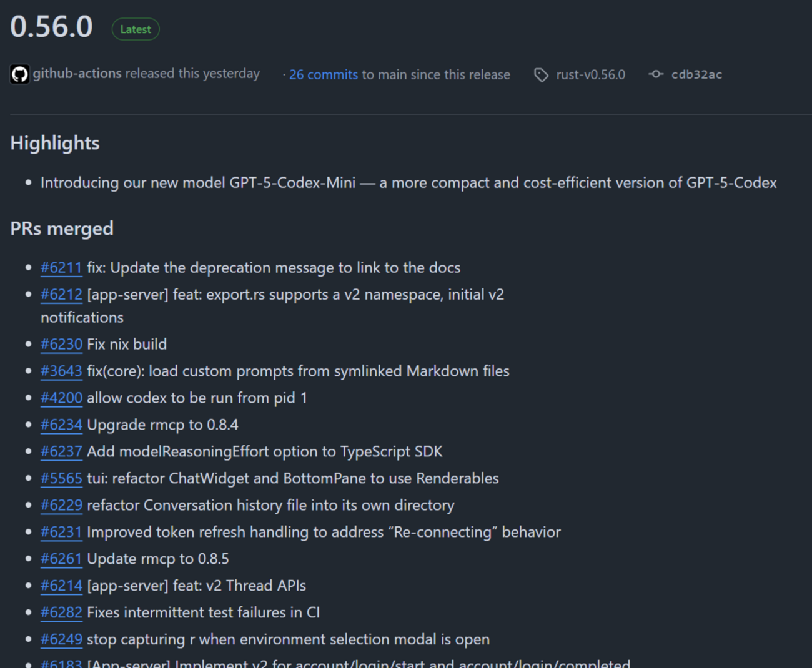812x668 pixels.
Task: Open commit cdb32ac
Action: point(696,75)
